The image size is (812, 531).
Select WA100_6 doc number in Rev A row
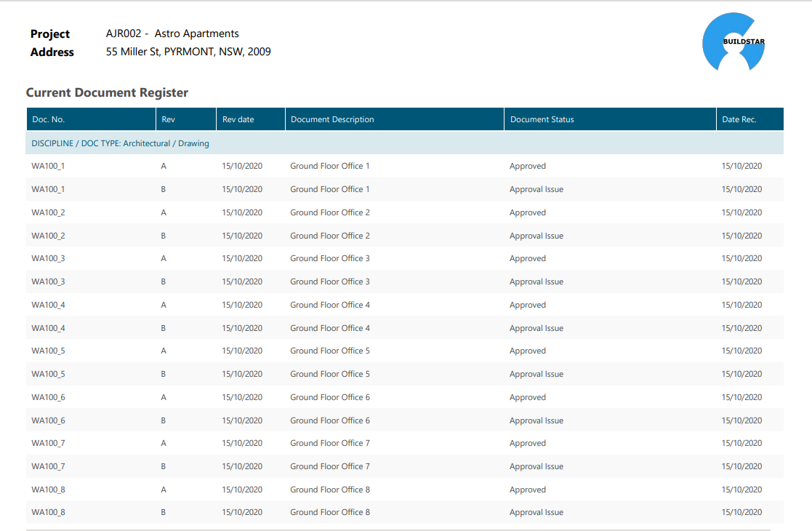coord(48,397)
